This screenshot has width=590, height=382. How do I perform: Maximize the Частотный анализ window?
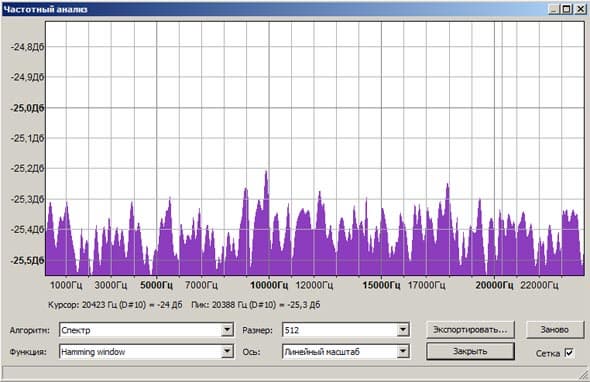point(567,9)
